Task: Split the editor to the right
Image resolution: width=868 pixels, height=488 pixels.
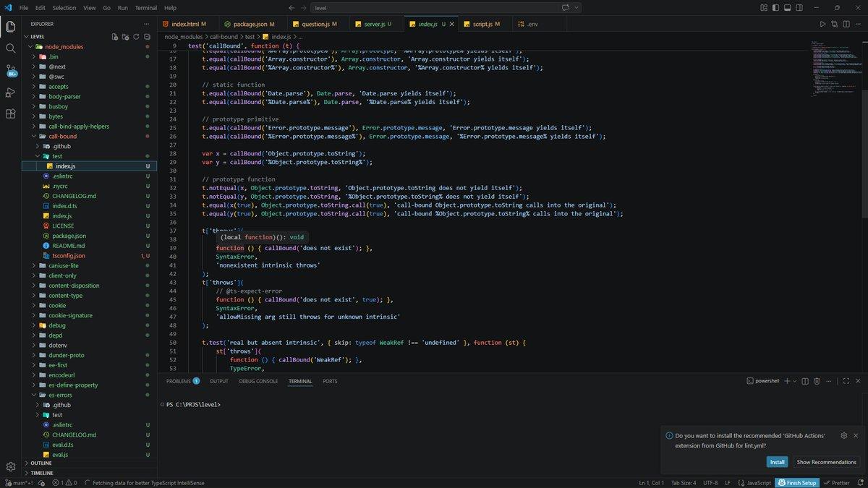Action: pyautogui.click(x=846, y=24)
